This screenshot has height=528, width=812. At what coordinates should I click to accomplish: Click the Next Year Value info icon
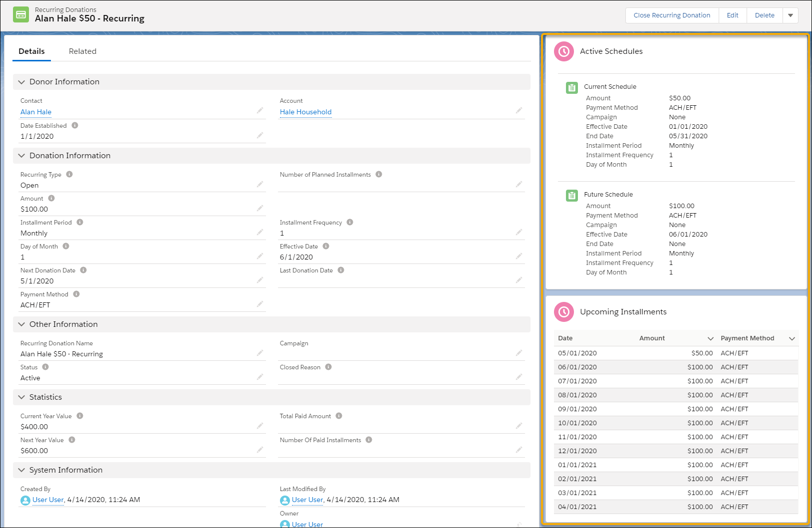[72, 440]
